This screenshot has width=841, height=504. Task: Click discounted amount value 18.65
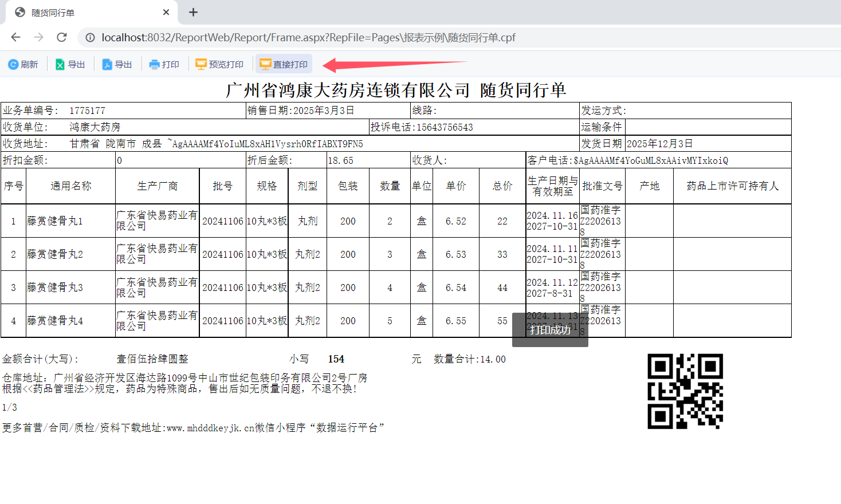(x=340, y=160)
